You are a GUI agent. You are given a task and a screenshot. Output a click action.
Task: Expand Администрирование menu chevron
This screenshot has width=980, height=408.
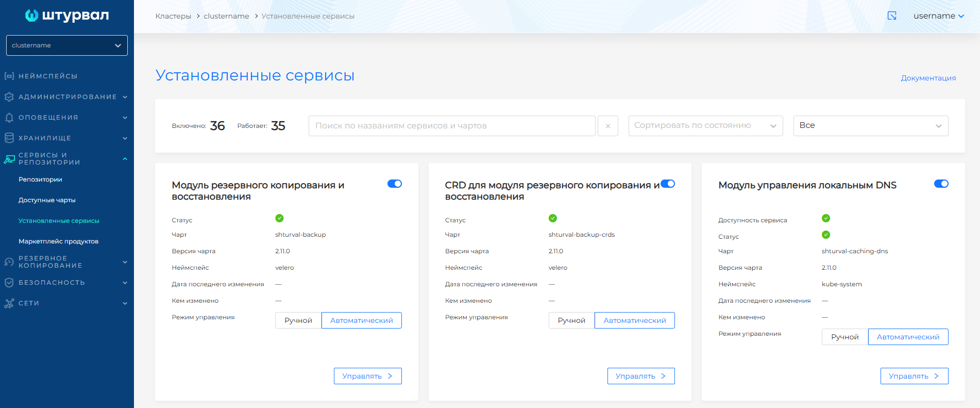coord(125,97)
